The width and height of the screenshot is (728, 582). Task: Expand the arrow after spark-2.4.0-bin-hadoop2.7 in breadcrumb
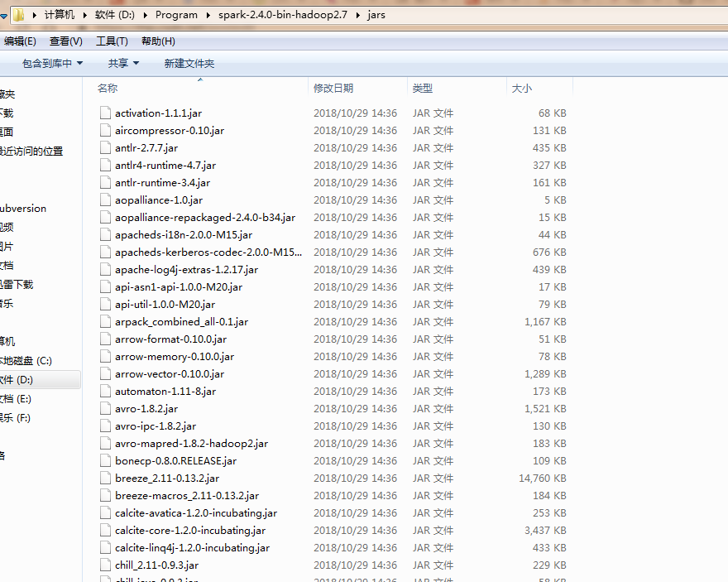358,15
